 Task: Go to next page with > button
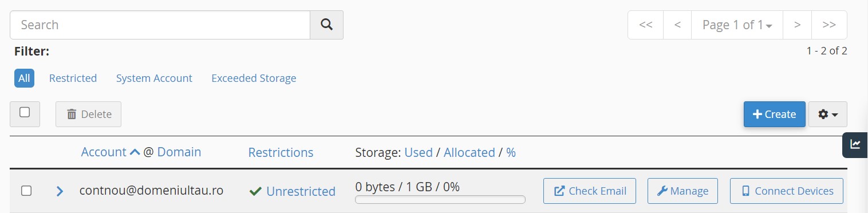(x=797, y=25)
